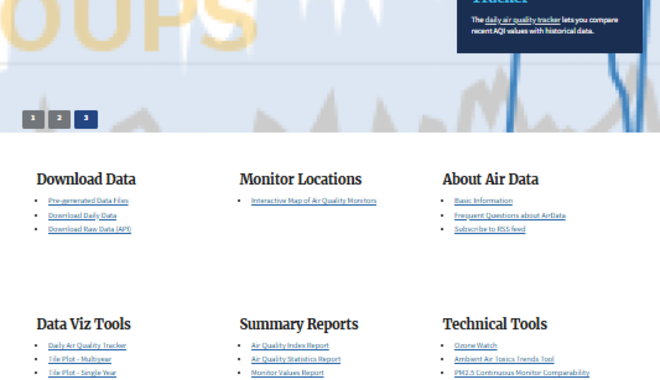Open Ambient Air Toxics Trends Tool link
This screenshot has width=660, height=380.
click(x=504, y=359)
